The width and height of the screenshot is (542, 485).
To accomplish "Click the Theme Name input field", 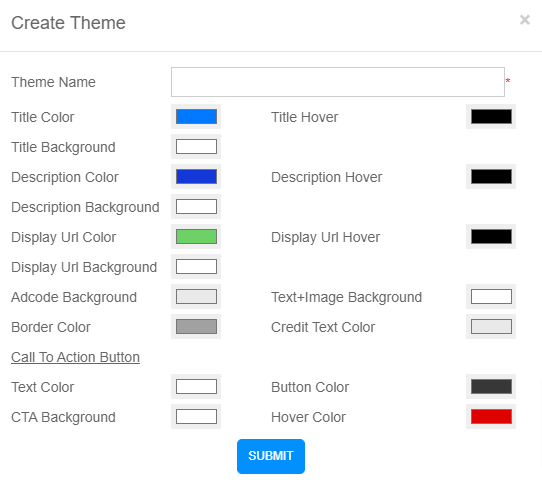I will (338, 82).
